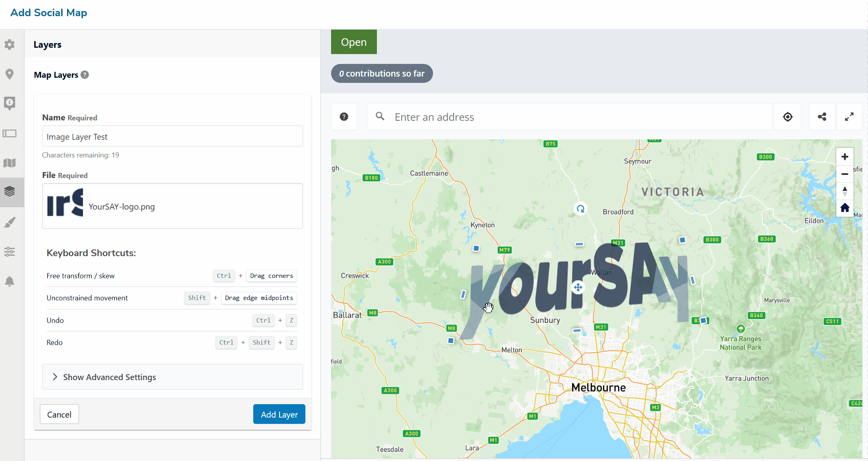Toggle fullscreen map view
The height and width of the screenshot is (461, 868).
pos(849,117)
